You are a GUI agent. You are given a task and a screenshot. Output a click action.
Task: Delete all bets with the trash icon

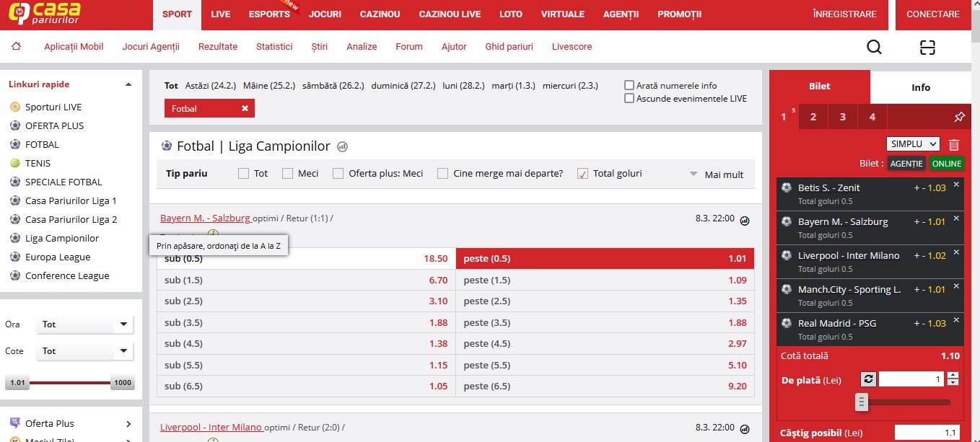pos(954,144)
